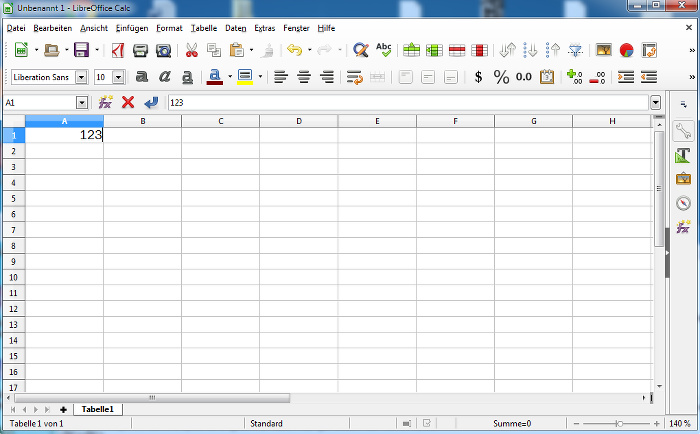Click the New spreadsheet icon
The image size is (700, 434).
pos(21,50)
